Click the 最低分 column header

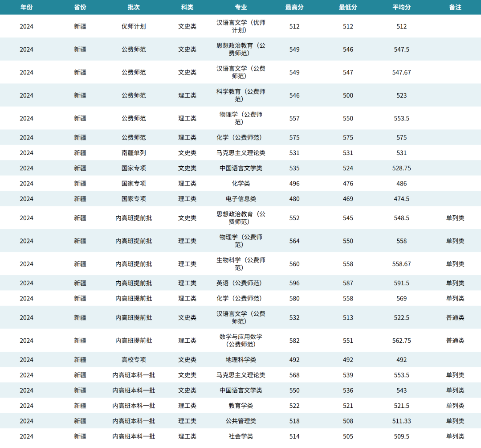348,8
